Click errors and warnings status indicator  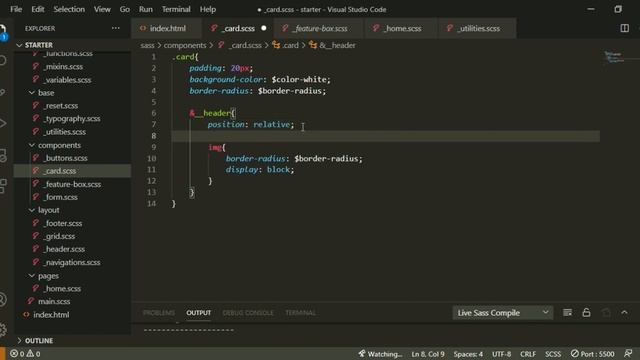point(25,354)
